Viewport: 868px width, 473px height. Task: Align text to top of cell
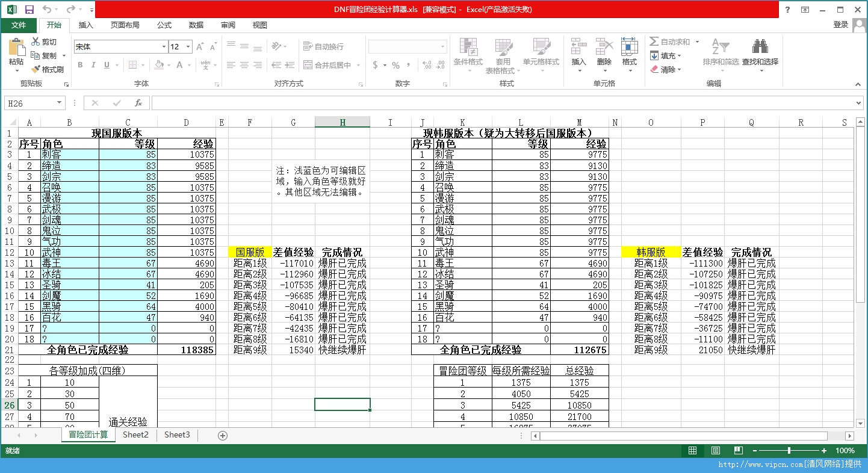click(x=230, y=46)
